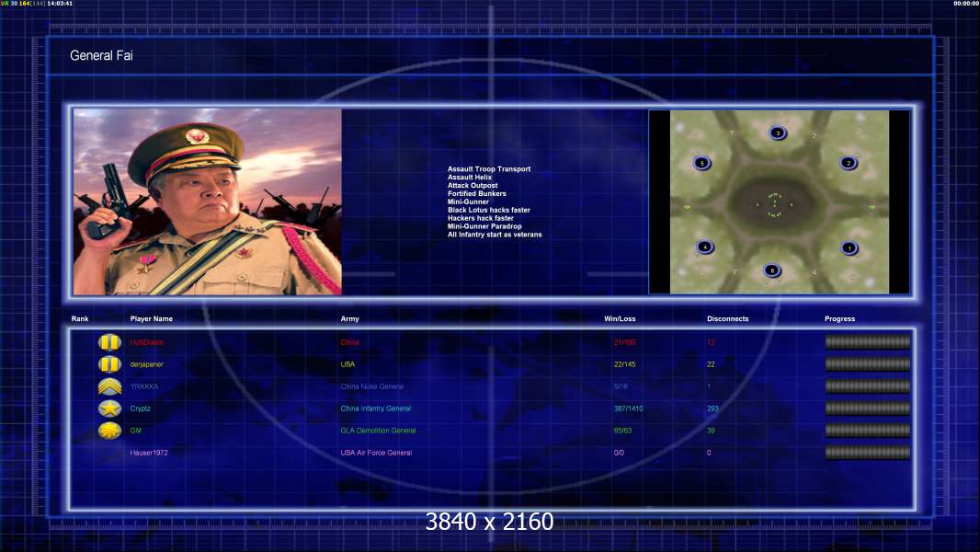Click player name Hauser1972
Image resolution: width=980 pixels, height=552 pixels.
tap(149, 453)
